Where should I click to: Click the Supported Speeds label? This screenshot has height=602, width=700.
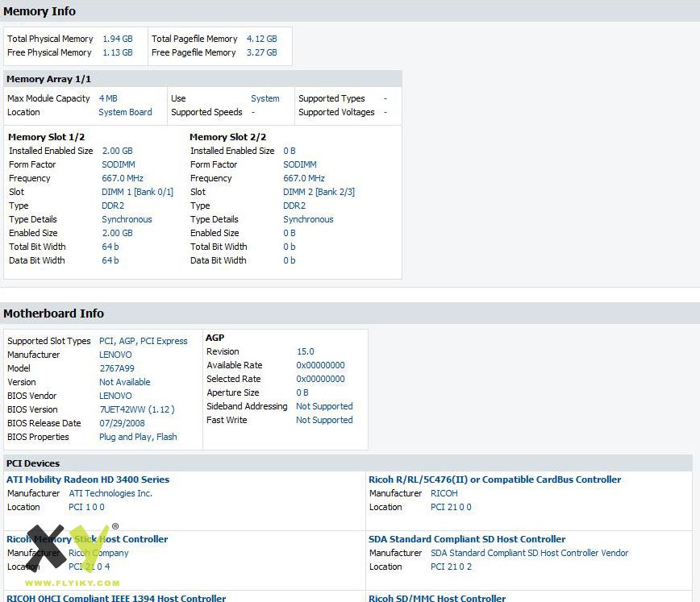(206, 112)
